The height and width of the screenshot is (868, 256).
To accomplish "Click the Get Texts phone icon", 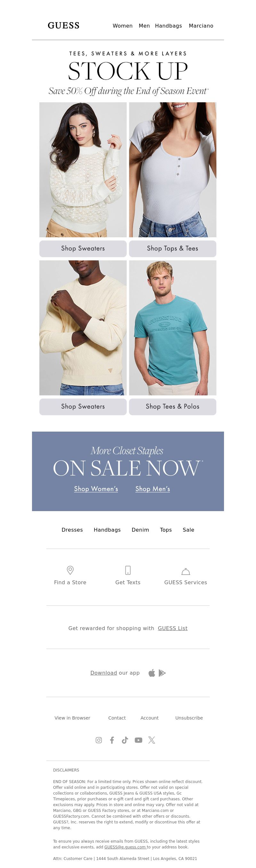I will point(128,570).
